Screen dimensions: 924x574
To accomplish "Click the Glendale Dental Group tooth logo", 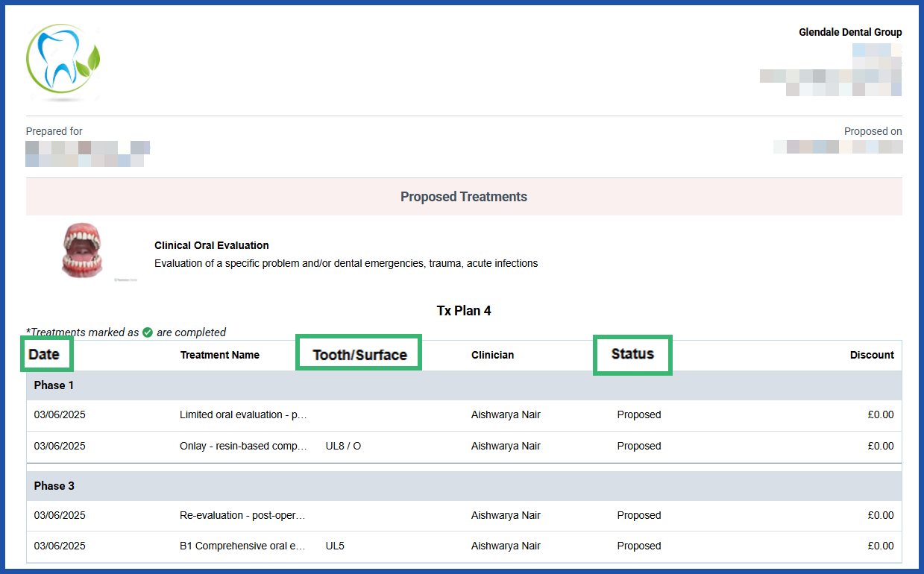I will 63,62.
